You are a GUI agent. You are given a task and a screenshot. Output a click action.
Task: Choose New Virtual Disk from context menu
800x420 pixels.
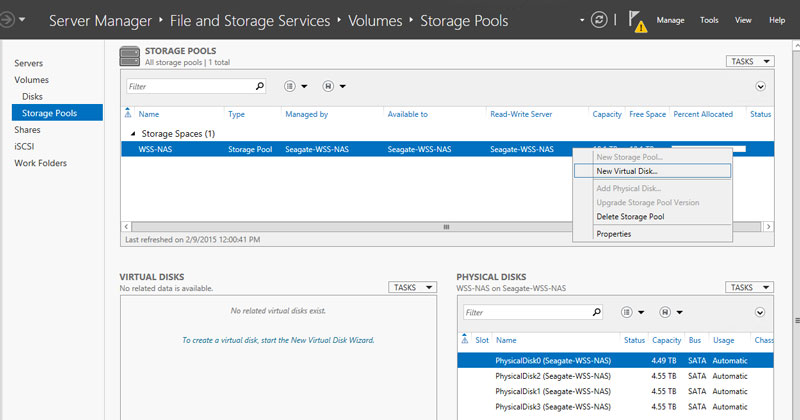pyautogui.click(x=627, y=171)
